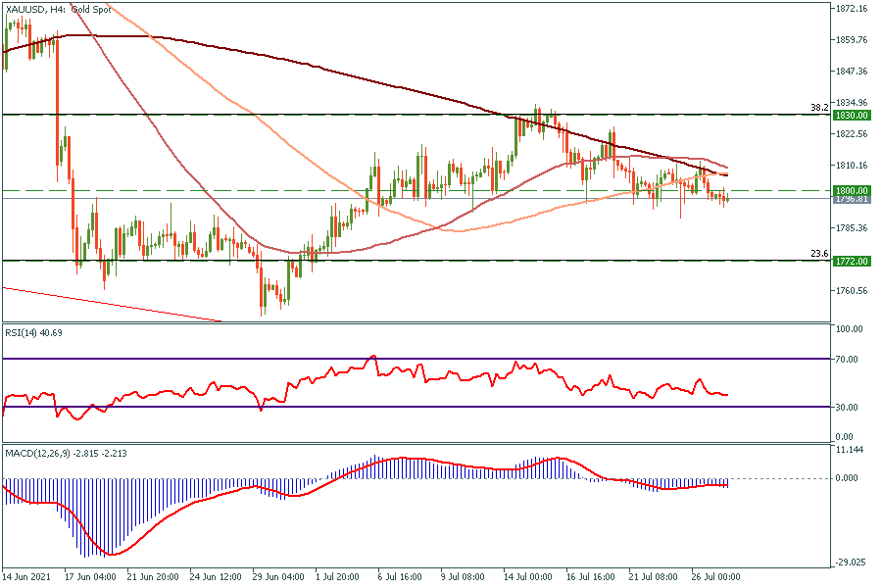Click the 14 Jun 2021 date label
Screen dimensions: 882x588
tap(26, 577)
